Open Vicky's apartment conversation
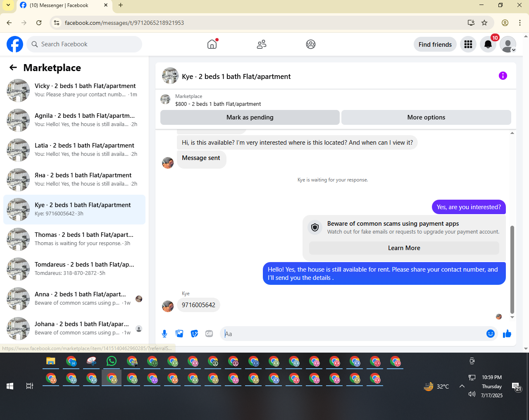The width and height of the screenshot is (529, 420). click(74, 91)
